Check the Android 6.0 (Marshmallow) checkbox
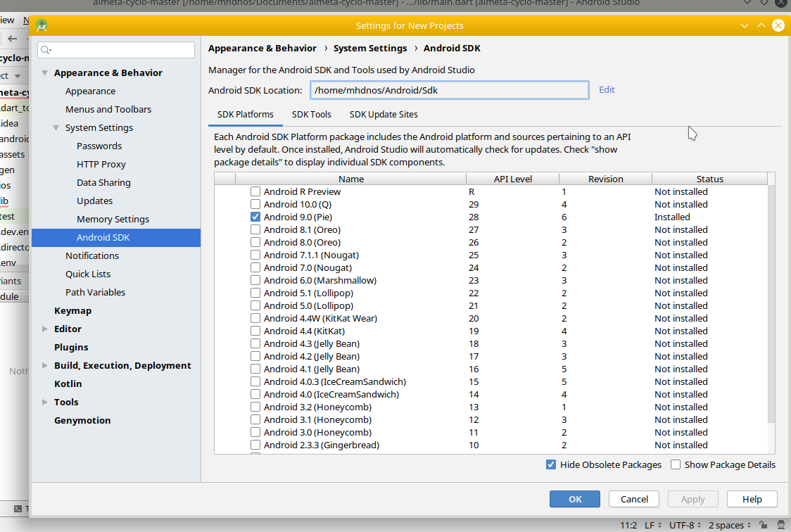This screenshot has height=532, width=791. pyautogui.click(x=255, y=280)
